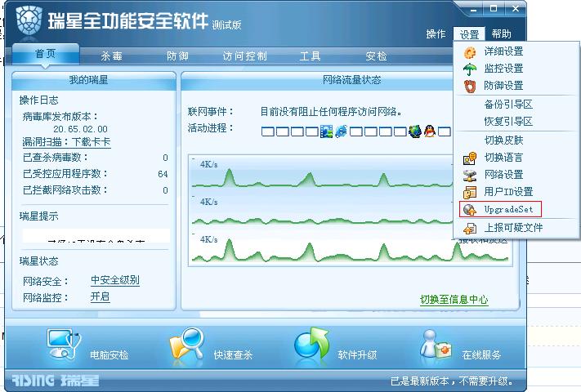Click the 中安全级别 link
Screen dimensions: 581x392
pyautogui.click(x=115, y=280)
